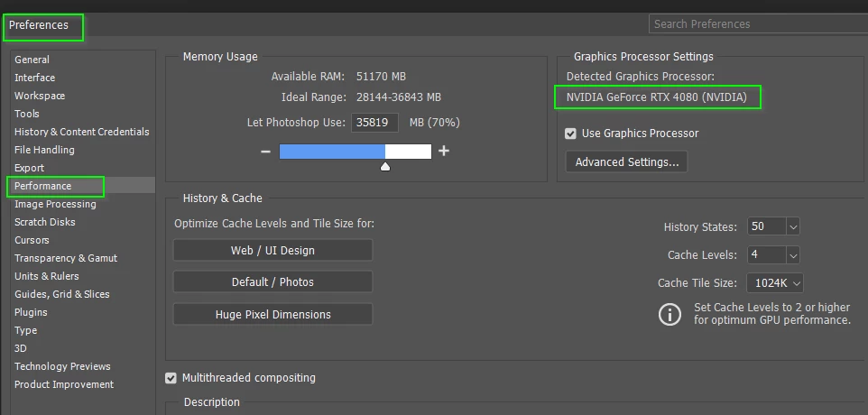The image size is (868, 415).
Task: Choose Web / UI Design optimization
Action: 272,250
